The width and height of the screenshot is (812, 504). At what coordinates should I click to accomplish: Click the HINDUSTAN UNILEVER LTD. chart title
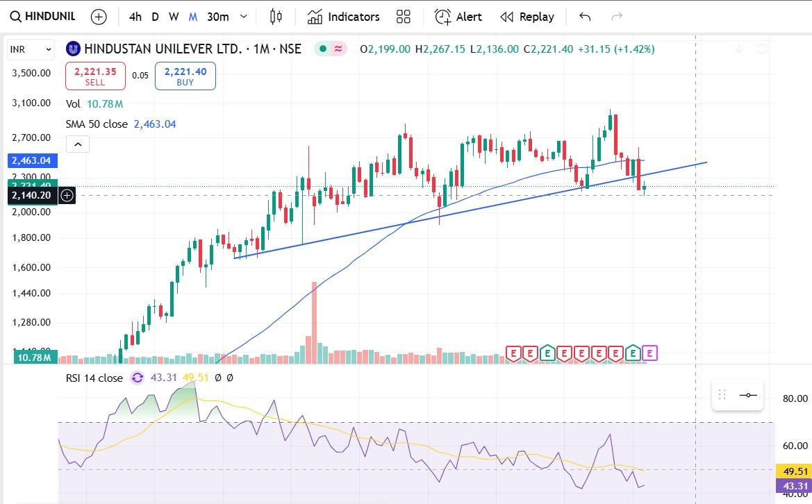(163, 49)
